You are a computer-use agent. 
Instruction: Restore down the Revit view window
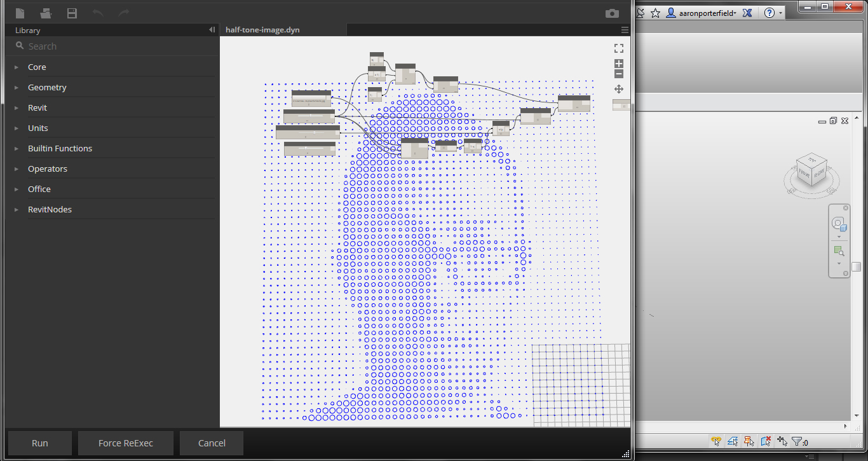pos(834,120)
